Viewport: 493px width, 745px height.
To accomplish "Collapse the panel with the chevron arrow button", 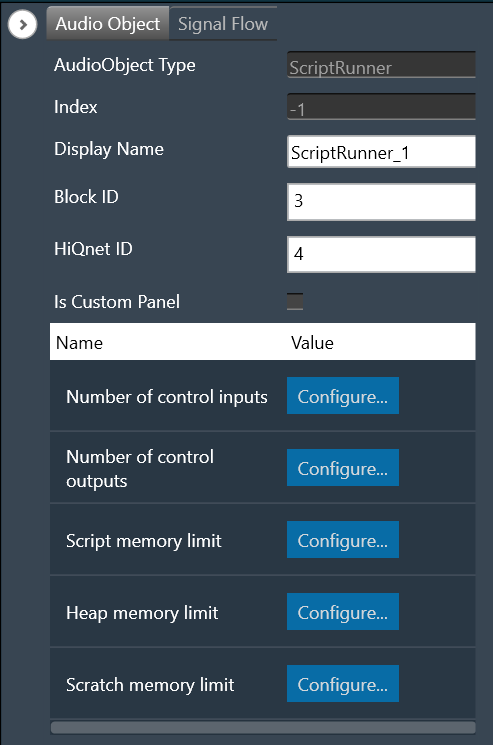I will click(22, 24).
